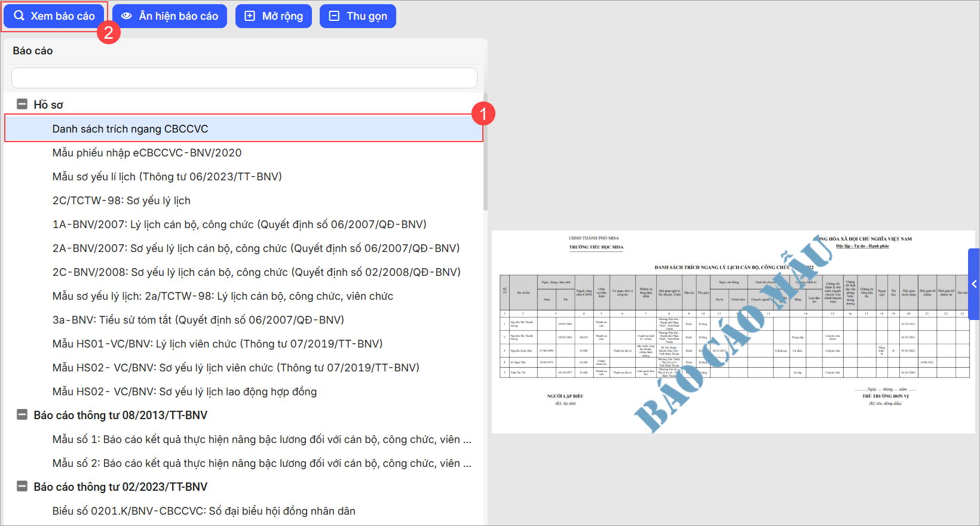
Task: Click the blue side panel arrow tab
Action: tap(973, 284)
